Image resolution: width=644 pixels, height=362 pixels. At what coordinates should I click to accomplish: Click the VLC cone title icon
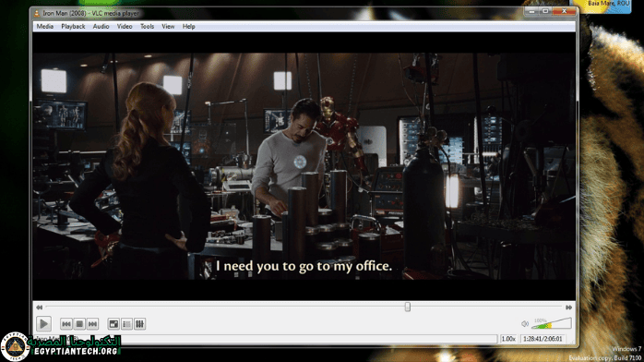point(37,14)
